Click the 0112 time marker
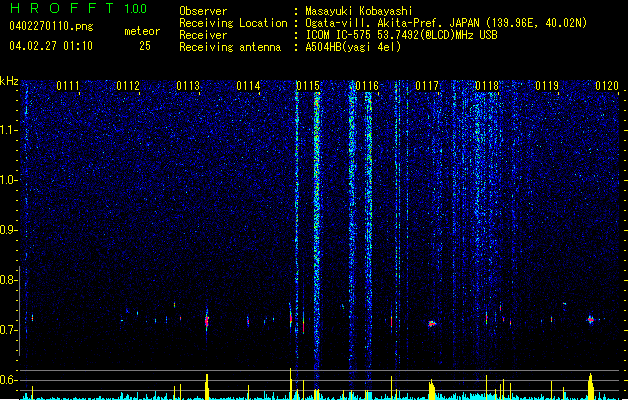Viewport: 629px width, 400px height. (x=128, y=85)
